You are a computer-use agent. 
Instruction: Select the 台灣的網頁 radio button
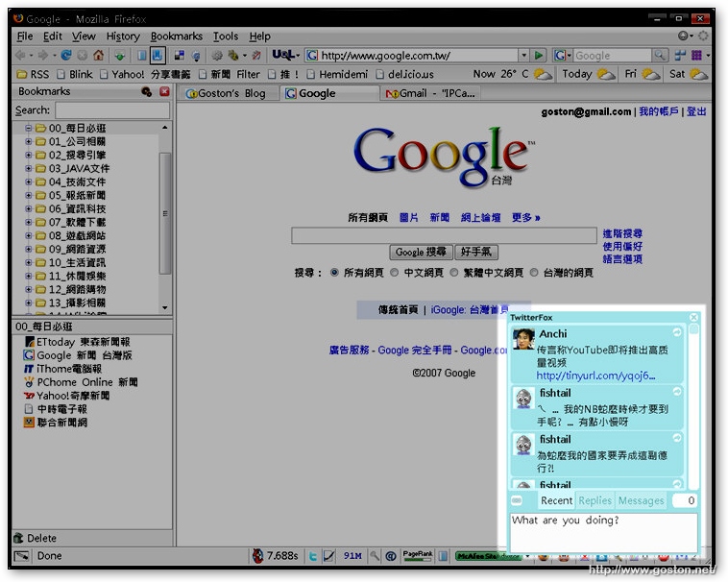pos(534,273)
